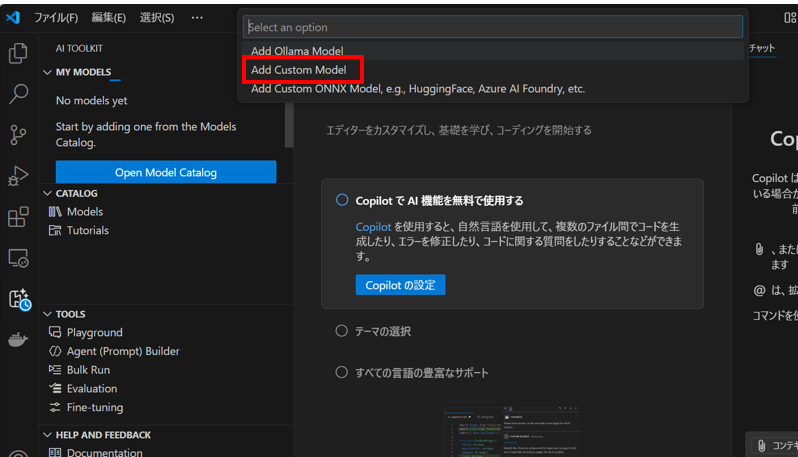Click the Open Model Catalog button

pyautogui.click(x=166, y=172)
